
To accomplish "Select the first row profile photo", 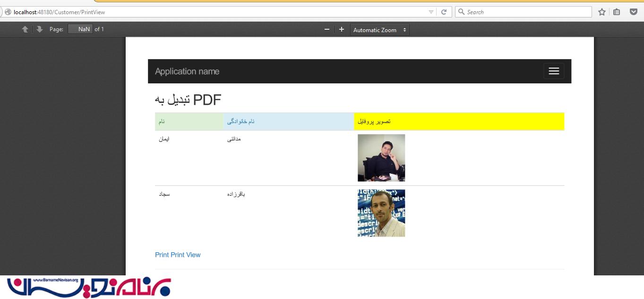I will click(381, 158).
